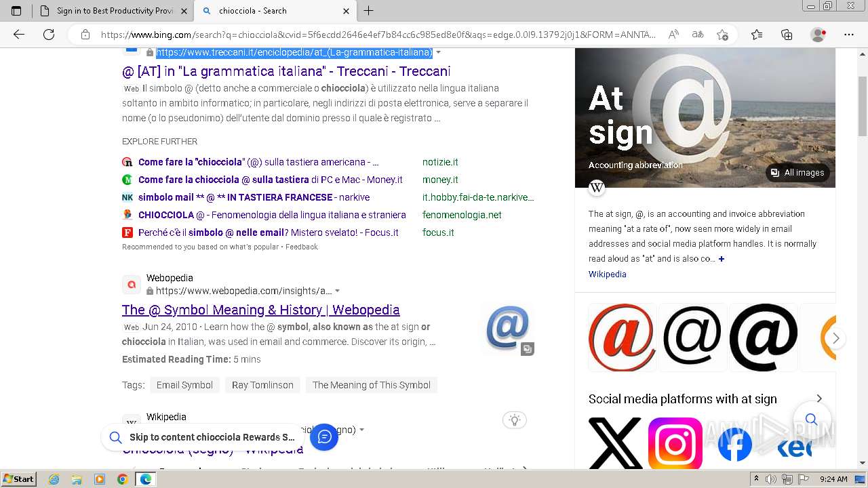Screen dimensions: 868x488
Task: Open the Favorites list icon
Action: [757, 35]
